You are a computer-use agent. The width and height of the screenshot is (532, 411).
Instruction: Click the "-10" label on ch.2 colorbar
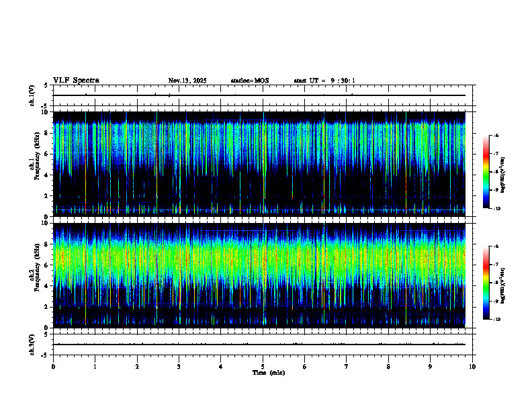pyautogui.click(x=497, y=320)
